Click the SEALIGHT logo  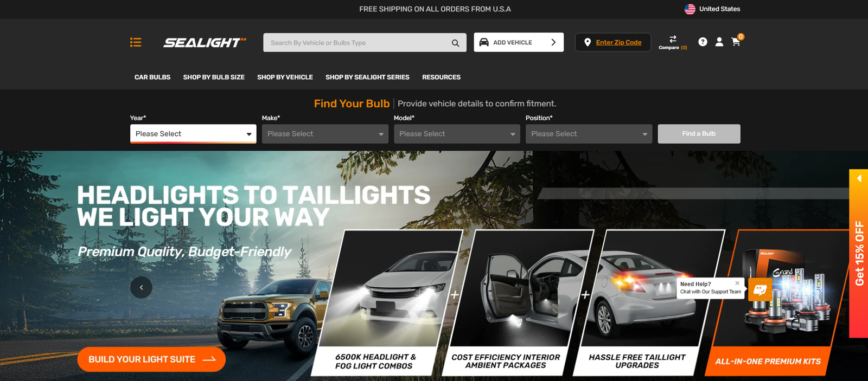coord(205,42)
